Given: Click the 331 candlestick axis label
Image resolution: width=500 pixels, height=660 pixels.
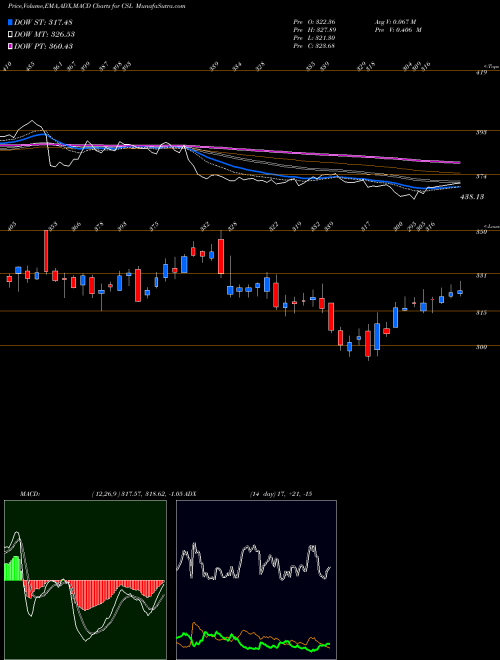Looking at the screenshot, I should [x=482, y=276].
